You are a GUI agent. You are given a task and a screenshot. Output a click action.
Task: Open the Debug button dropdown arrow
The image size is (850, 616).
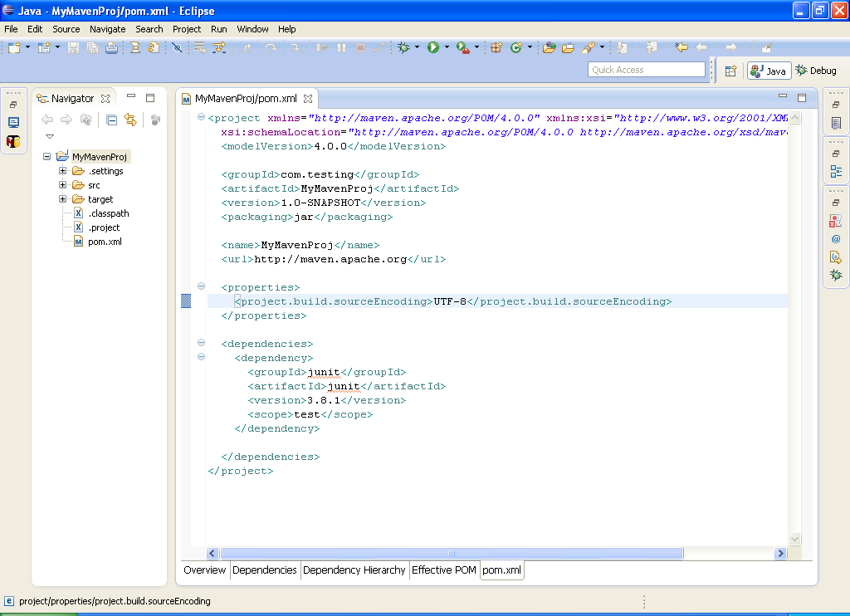417,47
